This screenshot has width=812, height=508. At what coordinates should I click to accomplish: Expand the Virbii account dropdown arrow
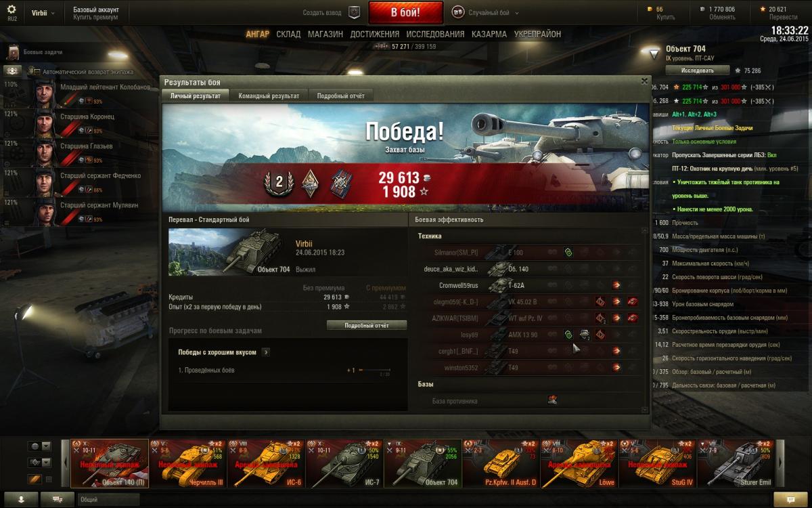pyautogui.click(x=53, y=12)
